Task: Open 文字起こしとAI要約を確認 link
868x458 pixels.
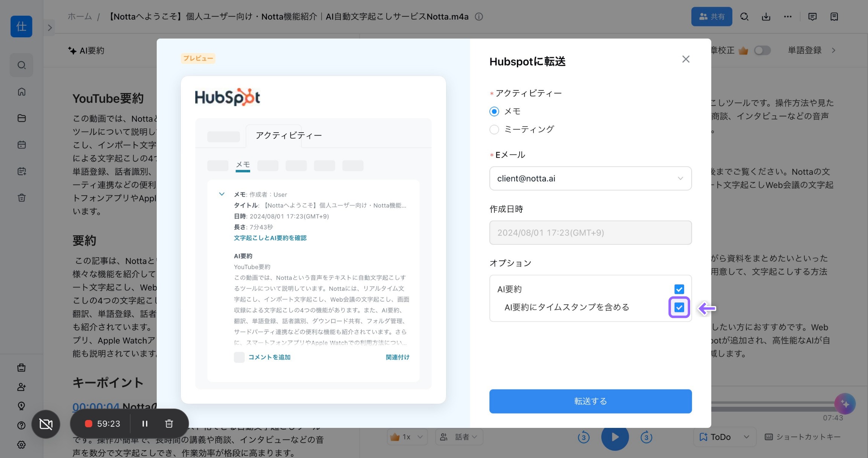Action: pos(270,238)
